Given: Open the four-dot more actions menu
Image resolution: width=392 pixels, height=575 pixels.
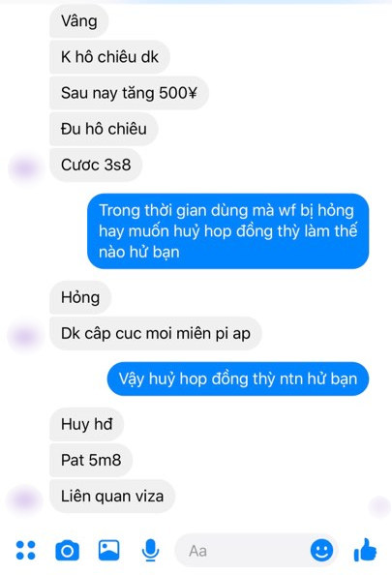Looking at the screenshot, I should 26,550.
